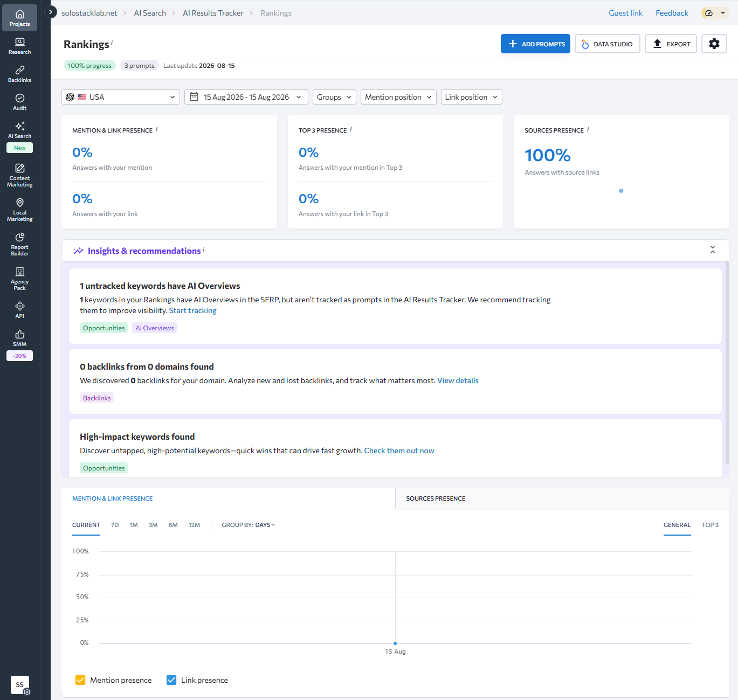
Task: Show Top 3 Presence info tooltip
Action: (x=351, y=129)
